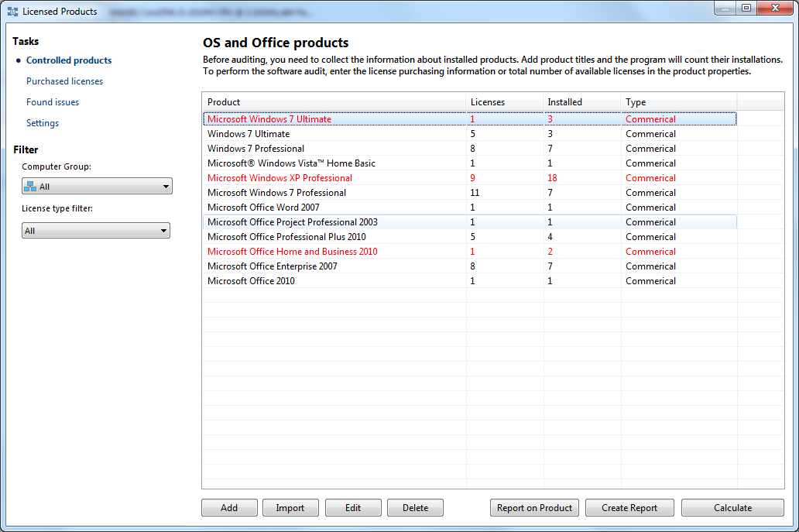Generate a Report on Product
The width and height of the screenshot is (799, 532).
[534, 508]
